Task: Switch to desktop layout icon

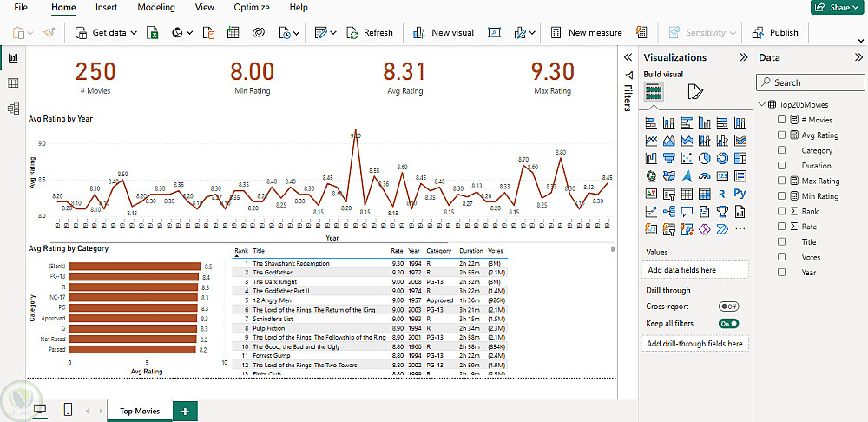Action: 41,411
